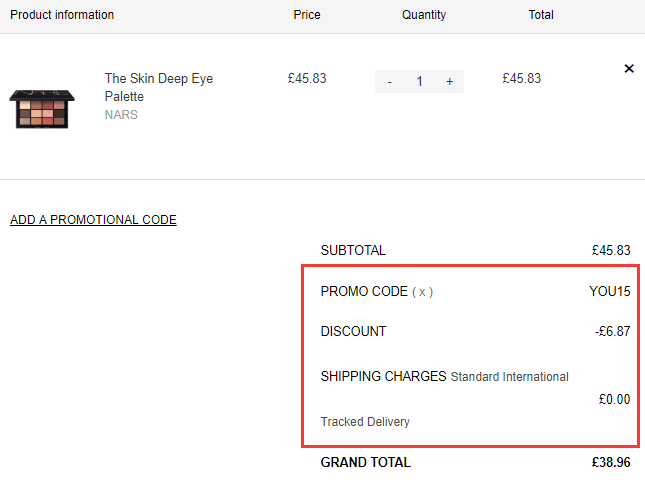Open The Skin Deep Eye Palette product link
645x484 pixels.
[x=159, y=87]
